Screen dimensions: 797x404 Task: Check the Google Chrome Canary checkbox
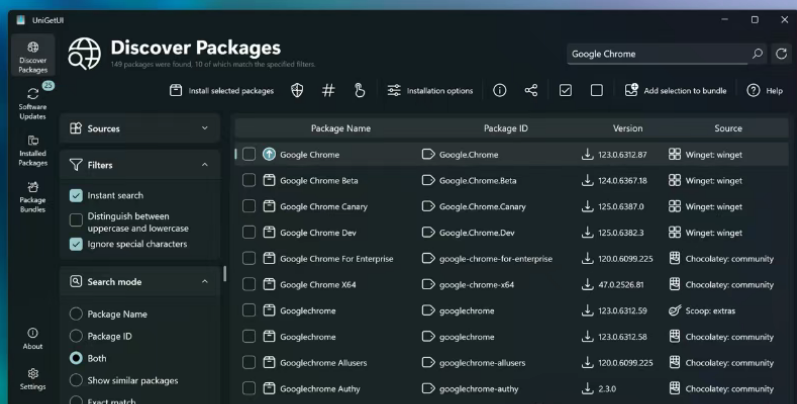249,206
